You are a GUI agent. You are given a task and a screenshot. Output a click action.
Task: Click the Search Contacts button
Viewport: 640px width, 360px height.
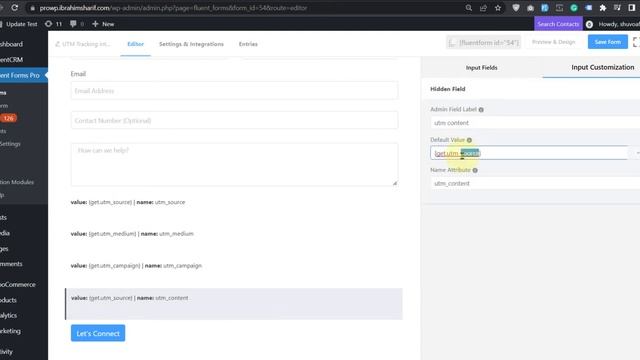tap(558, 24)
